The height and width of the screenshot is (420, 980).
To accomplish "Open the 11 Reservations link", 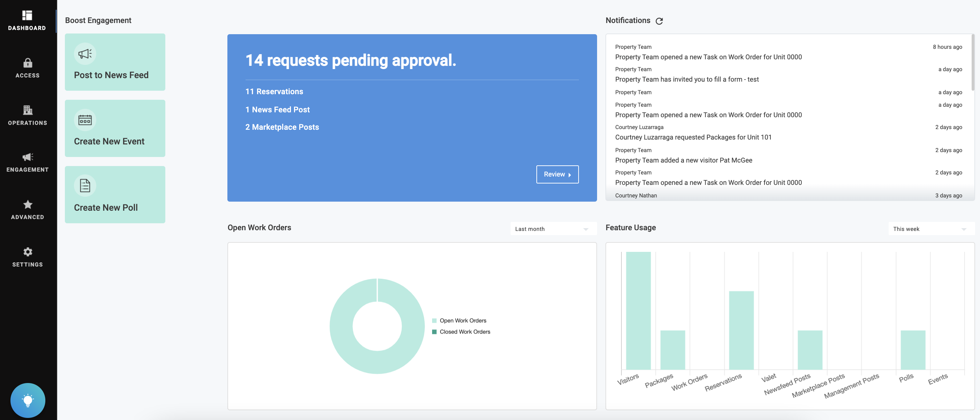I will (x=274, y=92).
